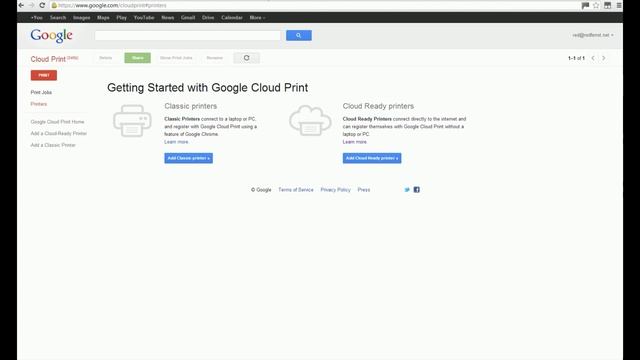The width and height of the screenshot is (640, 360).
Task: Open Add a Classic Printer sidebar link
Action: point(53,145)
